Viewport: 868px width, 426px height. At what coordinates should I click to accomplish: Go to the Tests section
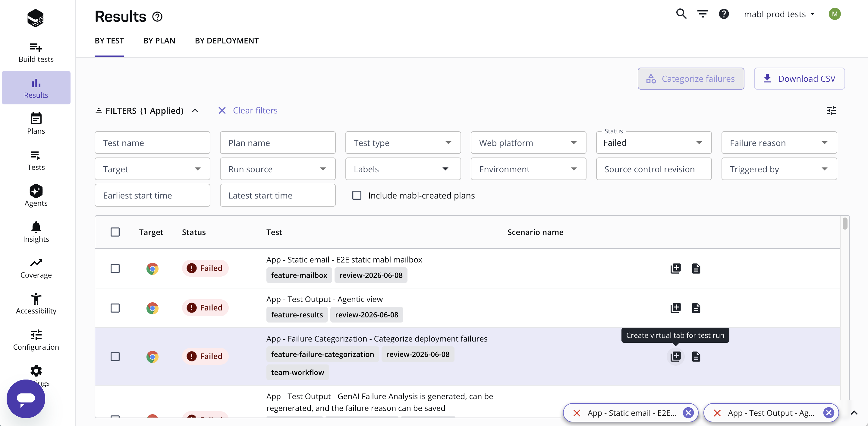coord(36,160)
